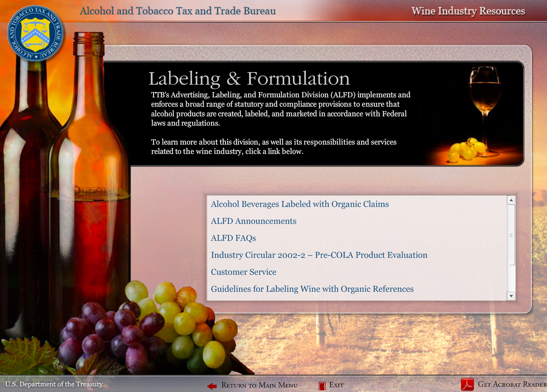Open the ALFD FAQs link
The width and height of the screenshot is (547, 392).
click(x=233, y=238)
